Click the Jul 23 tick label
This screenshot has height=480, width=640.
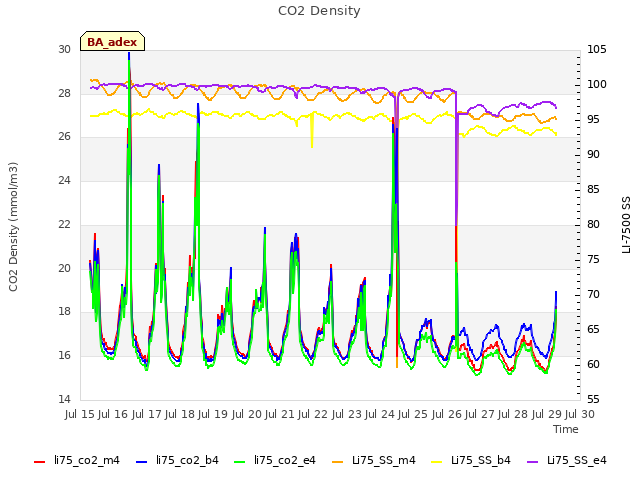click(347, 414)
